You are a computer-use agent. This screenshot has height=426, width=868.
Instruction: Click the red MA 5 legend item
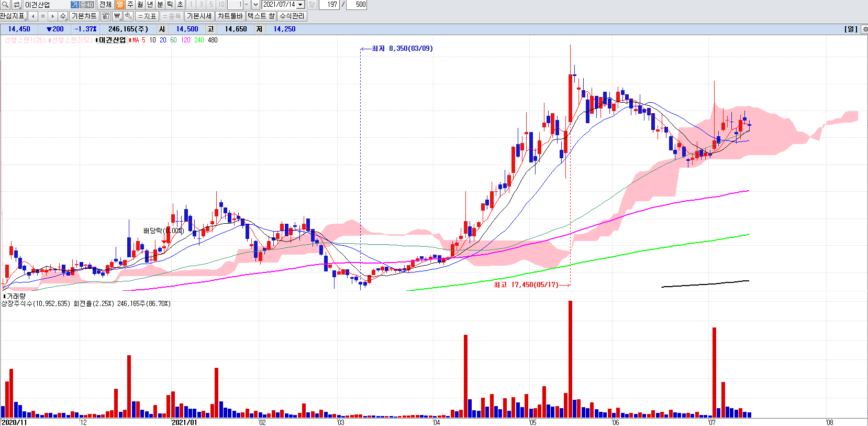(x=138, y=40)
